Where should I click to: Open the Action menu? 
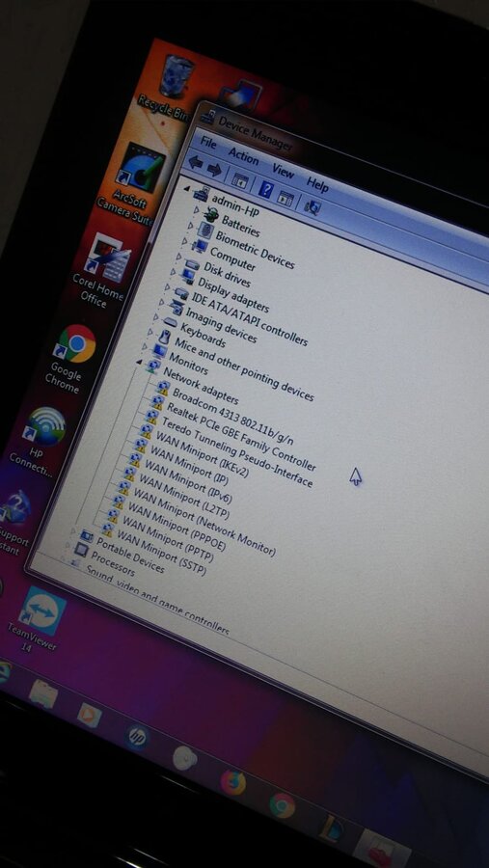tap(243, 156)
